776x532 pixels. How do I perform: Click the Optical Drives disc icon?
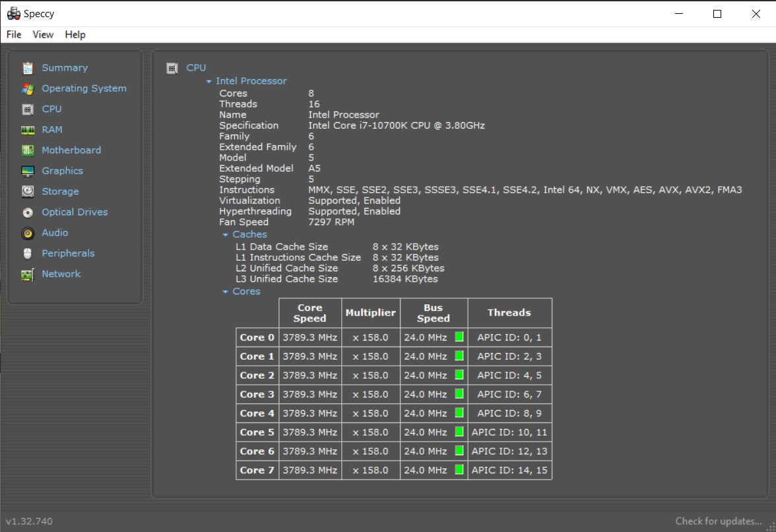click(x=28, y=213)
